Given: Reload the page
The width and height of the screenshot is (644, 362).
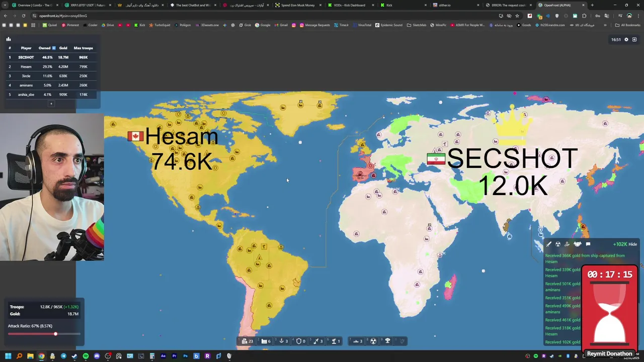Looking at the screenshot, I should 23,16.
